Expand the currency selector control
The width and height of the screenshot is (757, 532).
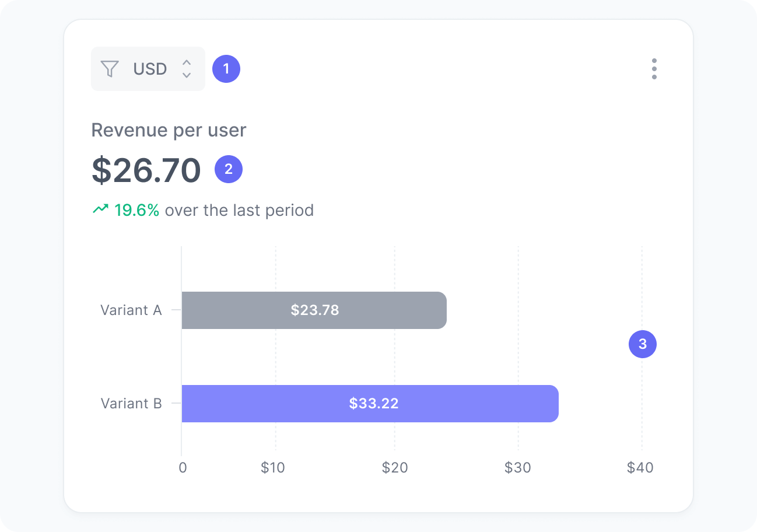tap(148, 69)
